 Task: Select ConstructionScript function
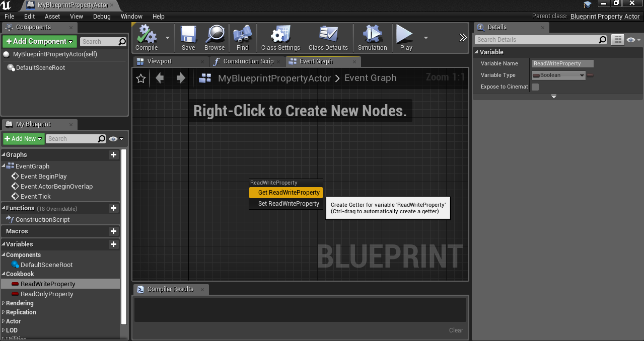[x=42, y=220]
